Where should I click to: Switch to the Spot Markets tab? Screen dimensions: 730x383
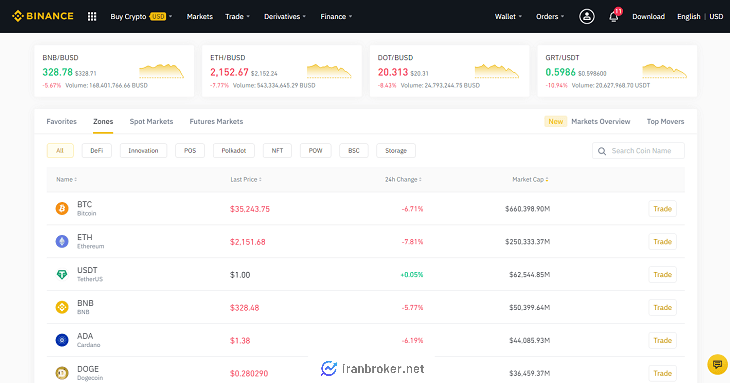click(151, 121)
